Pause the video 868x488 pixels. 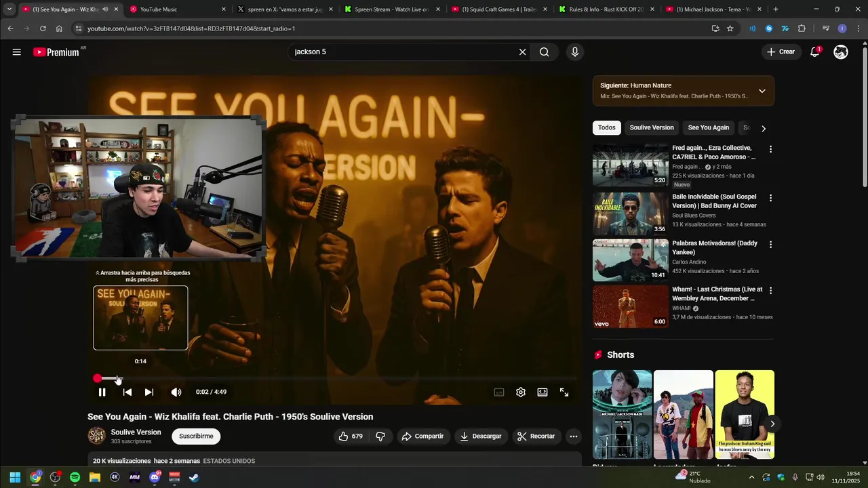pyautogui.click(x=102, y=392)
